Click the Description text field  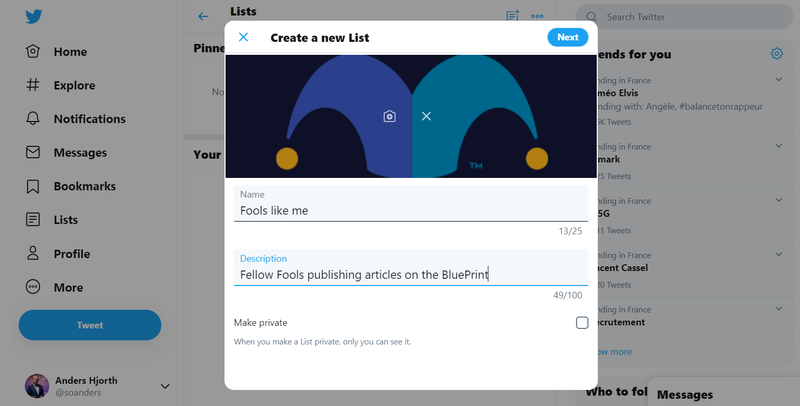pyautogui.click(x=411, y=268)
